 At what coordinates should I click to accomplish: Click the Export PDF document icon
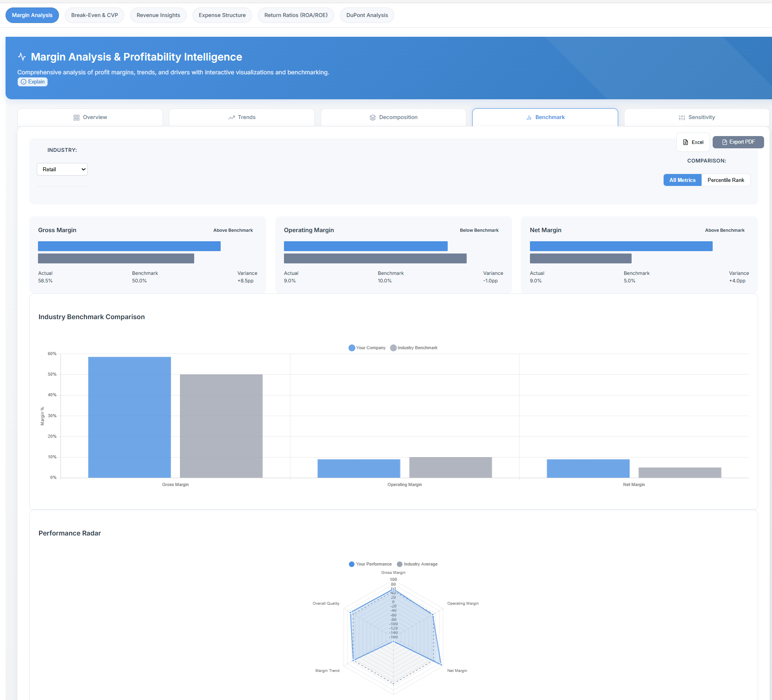[x=725, y=142]
